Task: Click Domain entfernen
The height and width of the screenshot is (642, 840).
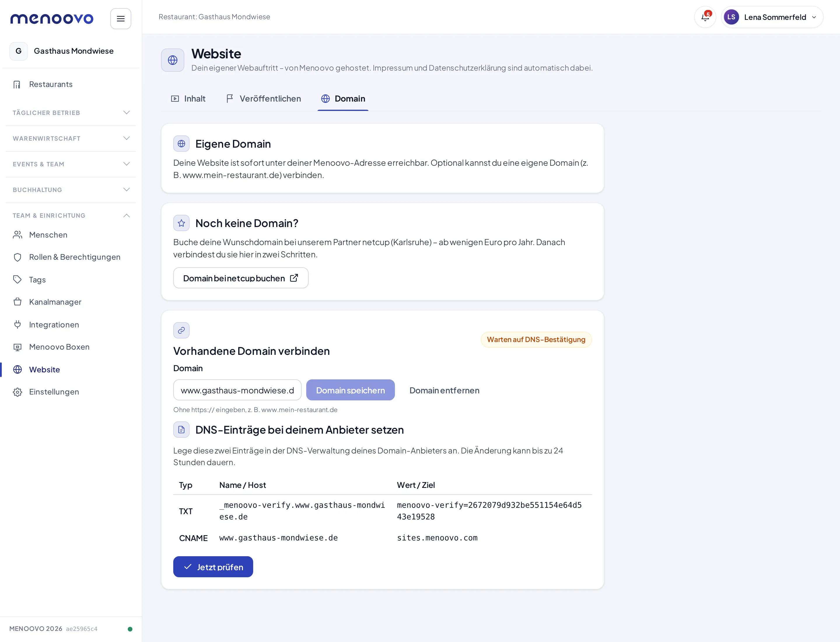Action: point(444,390)
